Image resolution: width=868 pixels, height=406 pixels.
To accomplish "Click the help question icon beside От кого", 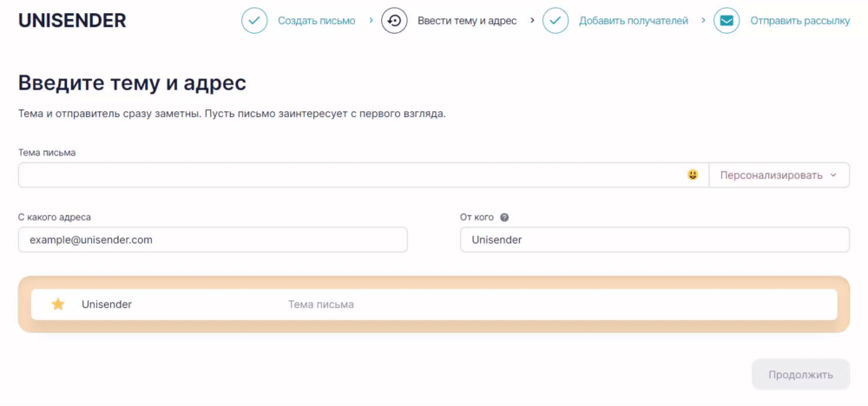I will pos(503,218).
